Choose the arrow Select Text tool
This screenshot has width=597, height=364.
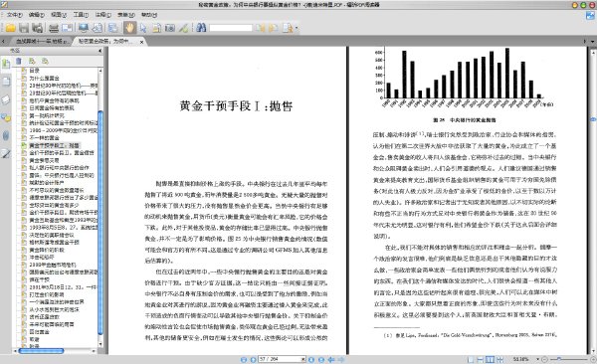[143, 28]
